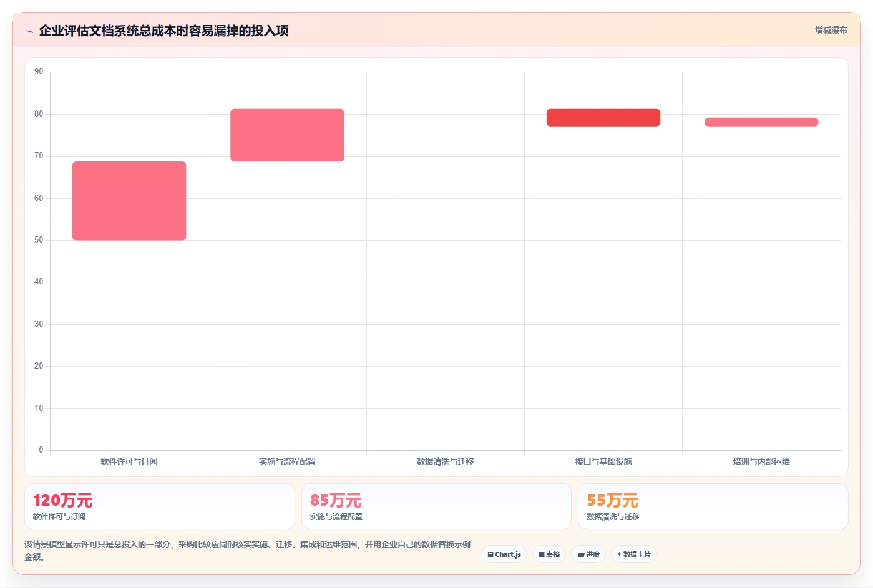Viewport: 873px width, 588px height.
Task: Click the chart title heading text
Action: (x=163, y=31)
